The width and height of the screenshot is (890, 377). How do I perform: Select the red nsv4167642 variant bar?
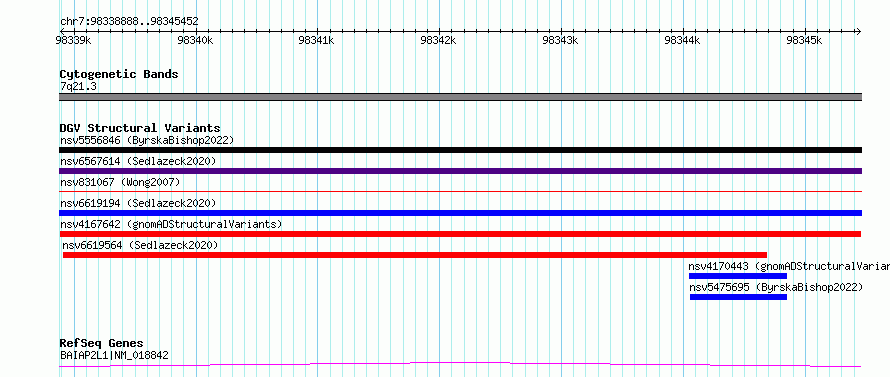(x=460, y=234)
